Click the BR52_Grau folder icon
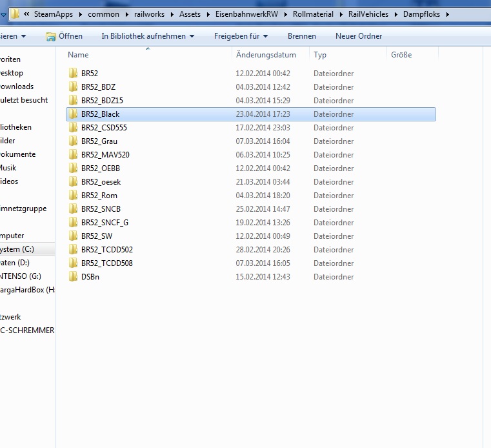491x448 pixels. click(x=73, y=141)
